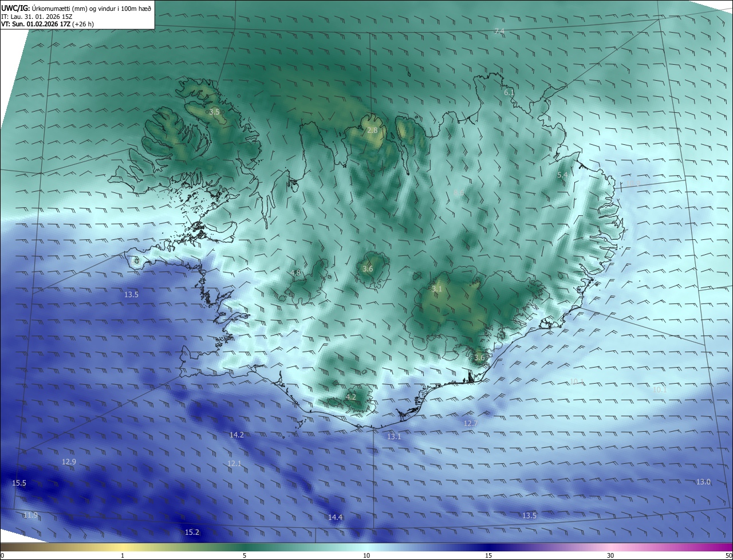Click the colour scale tick label 15
The width and height of the screenshot is (733, 560).
(488, 555)
